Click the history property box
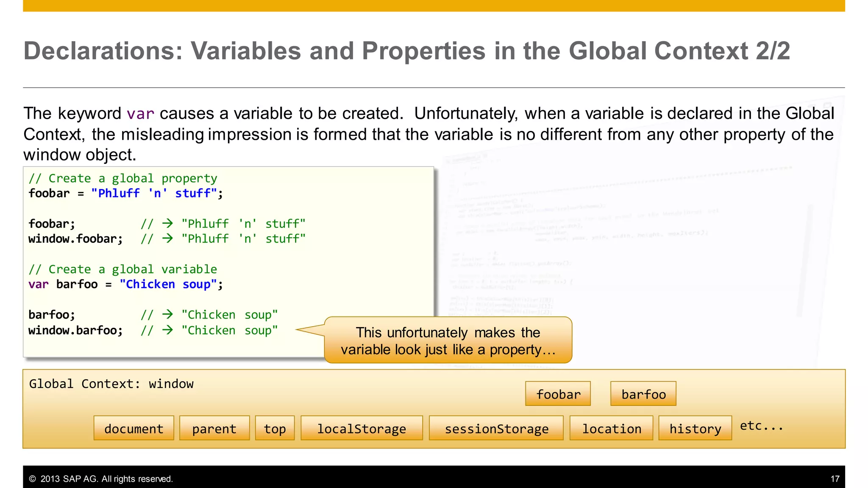This screenshot has height=488, width=868. coord(695,428)
